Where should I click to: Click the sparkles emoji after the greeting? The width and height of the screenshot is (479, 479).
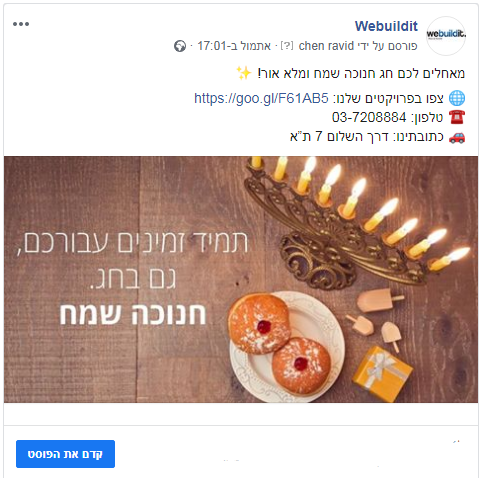[243, 73]
